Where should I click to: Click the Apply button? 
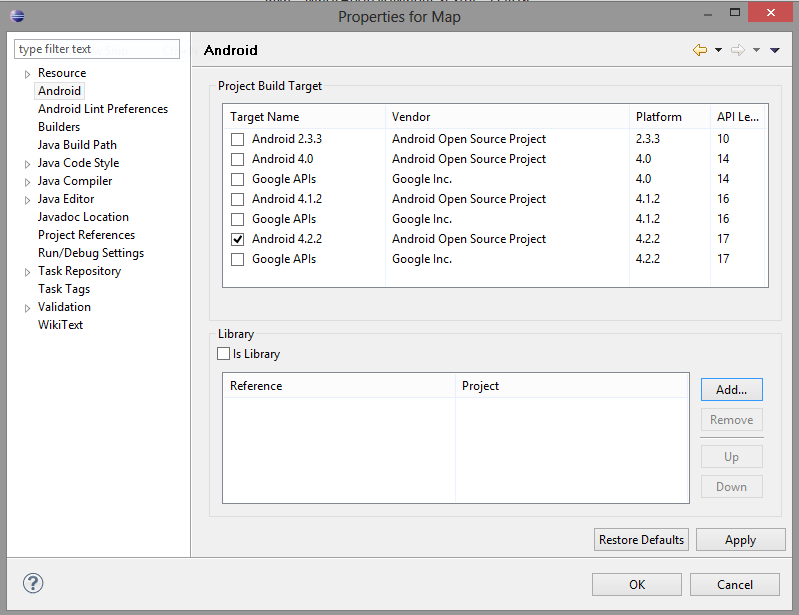740,540
